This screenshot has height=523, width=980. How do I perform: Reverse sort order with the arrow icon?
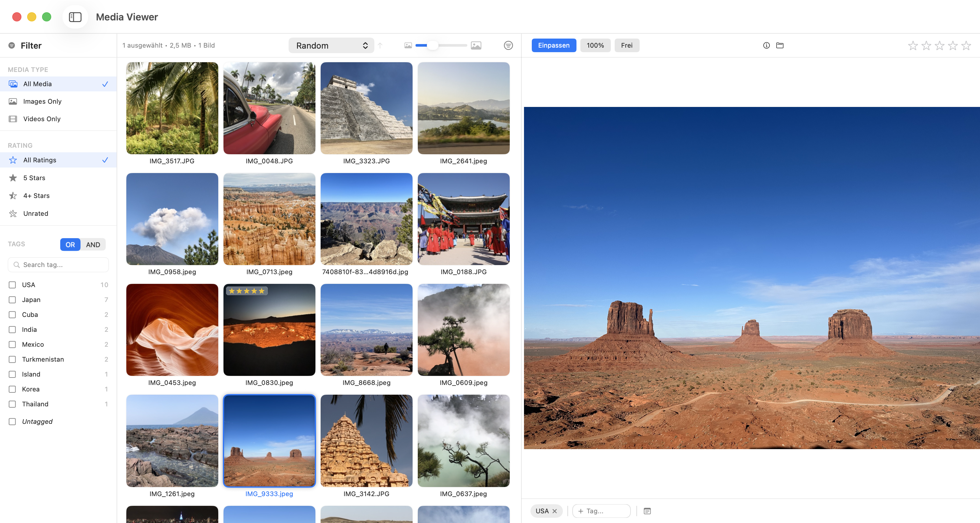[x=380, y=45]
